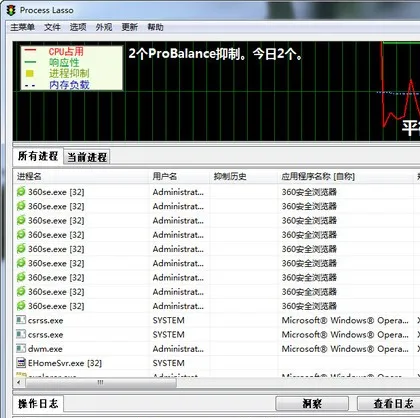The height and width of the screenshot is (418, 420).
Task: Click Administrat... user cell of dwm.exe row
Action: pos(178,349)
